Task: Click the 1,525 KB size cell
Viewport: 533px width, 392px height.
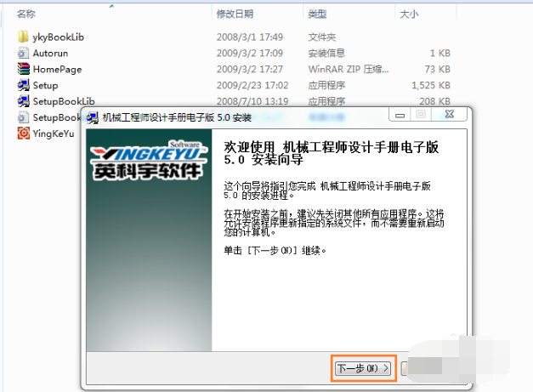Action: tap(431, 85)
